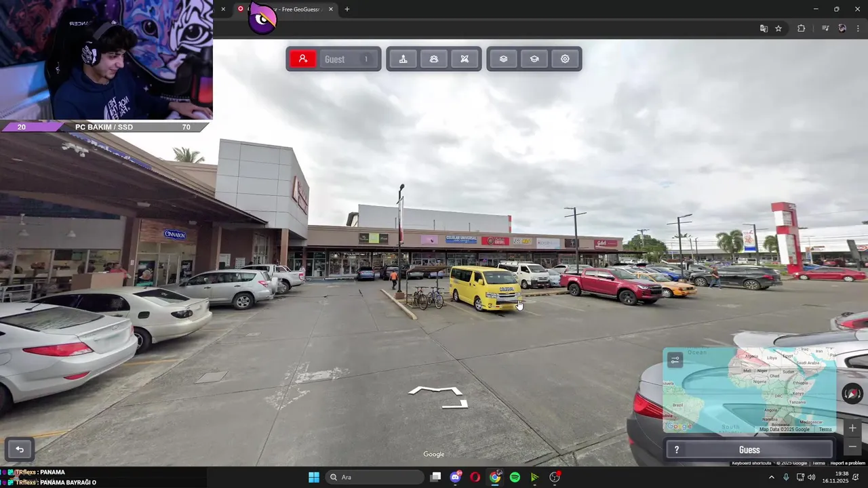This screenshot has height=488, width=868.
Task: Show hidden system tray icons
Action: 771,477
